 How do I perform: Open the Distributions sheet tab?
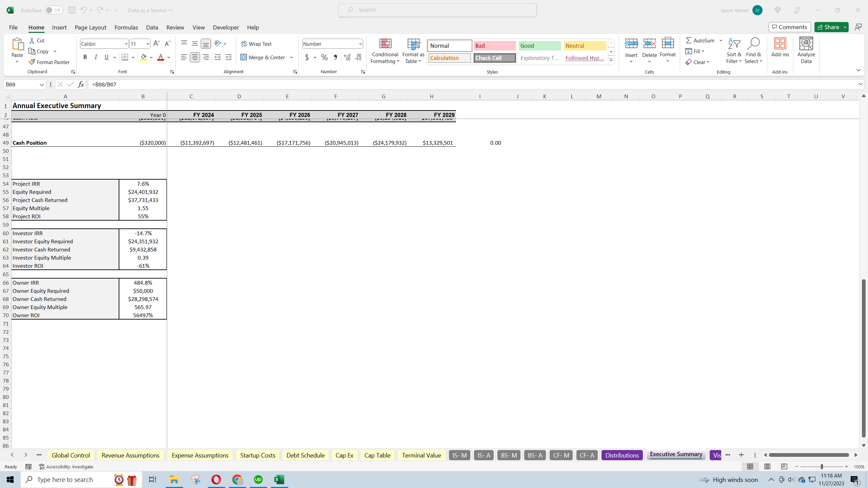click(622, 455)
